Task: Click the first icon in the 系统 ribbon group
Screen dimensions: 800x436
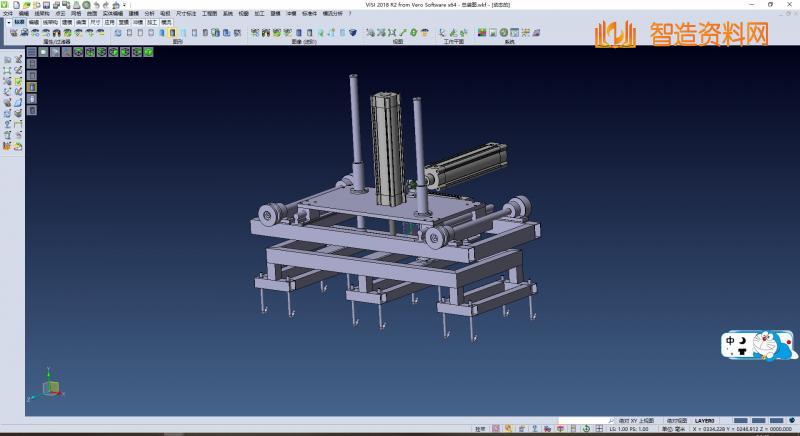Action: 482,33
